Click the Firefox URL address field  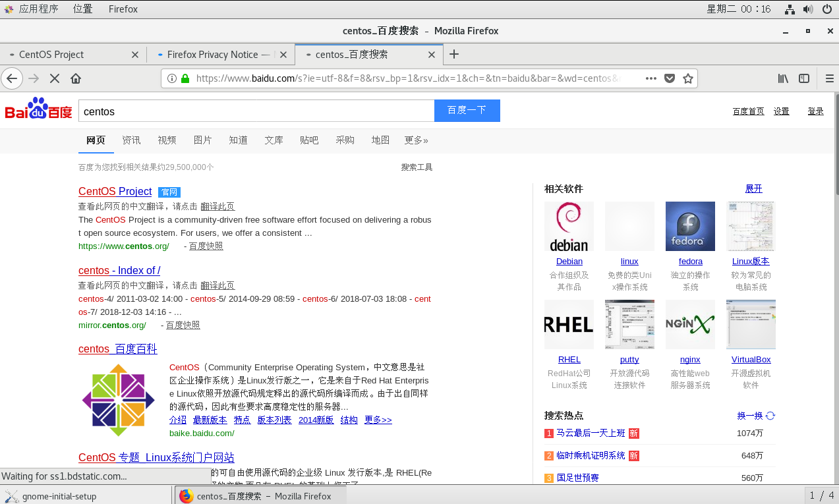click(x=409, y=78)
